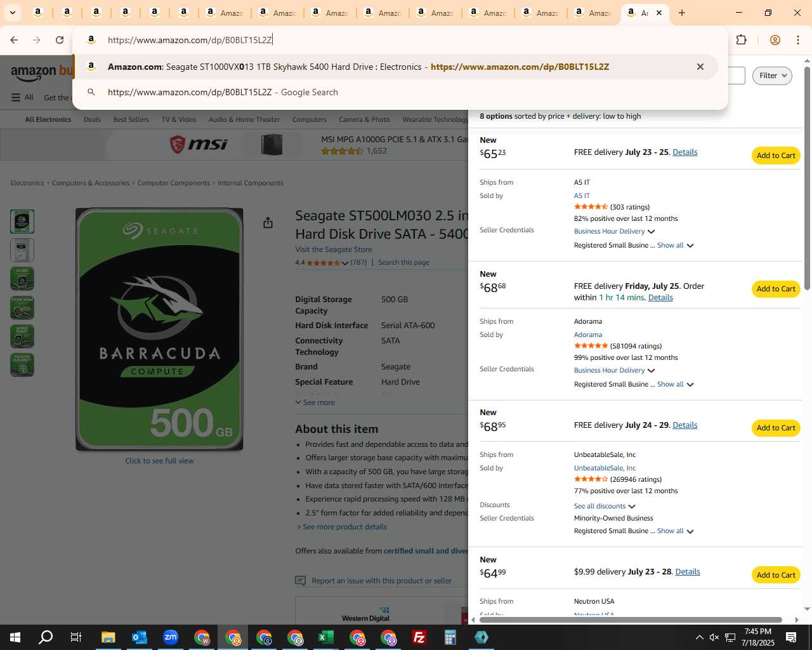This screenshot has height=650, width=812.
Task: Remove the Seagate Skyhawk URL suggestion
Action: coord(700,67)
